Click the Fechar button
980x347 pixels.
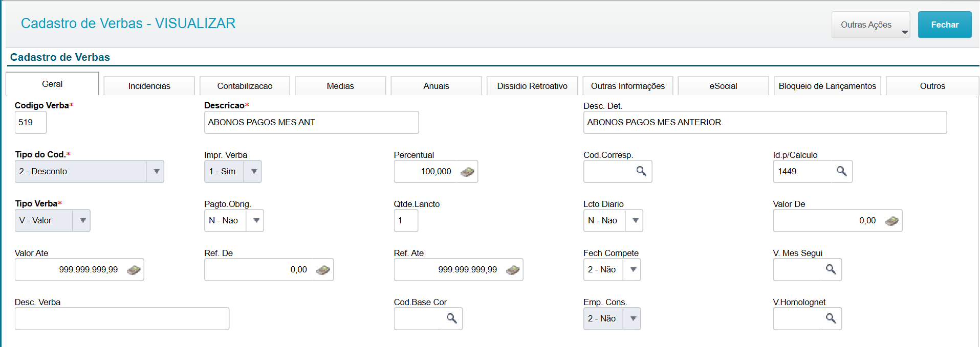(945, 25)
